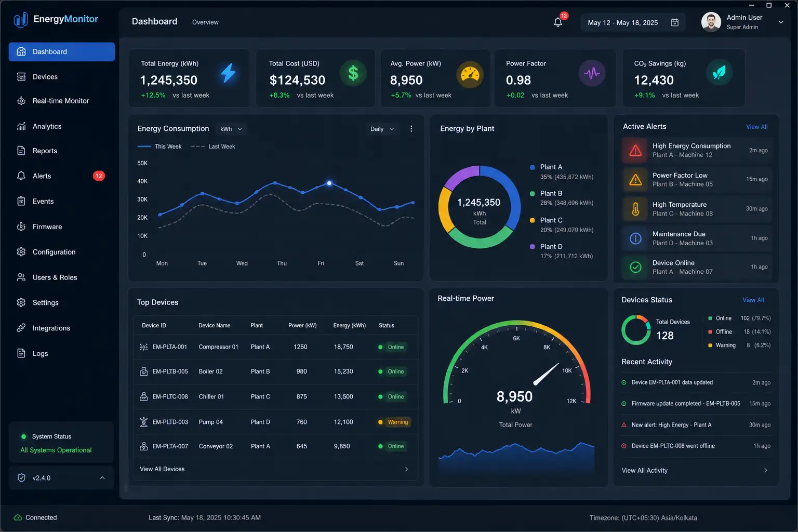Click the Plant D purple legend swatch
The height and width of the screenshot is (532, 798).
[x=532, y=247]
